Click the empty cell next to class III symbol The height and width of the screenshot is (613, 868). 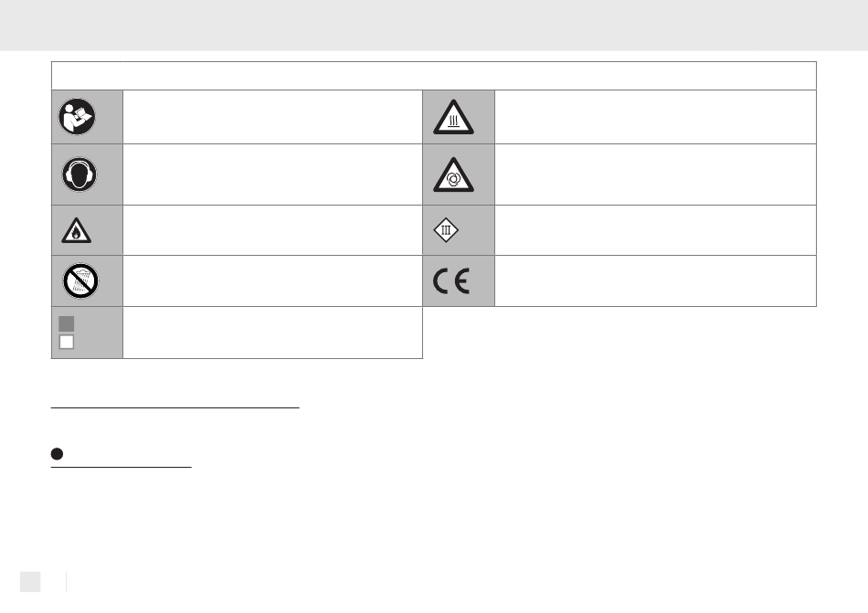click(x=655, y=230)
